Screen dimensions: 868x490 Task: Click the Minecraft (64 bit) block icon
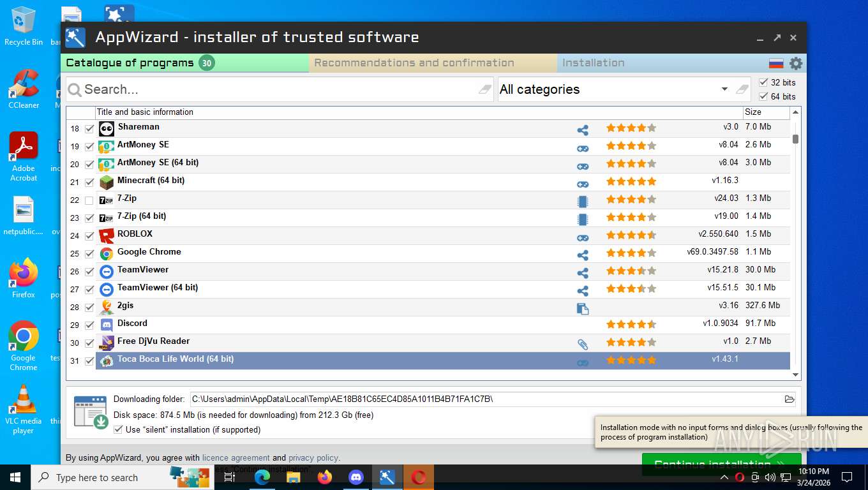[107, 182]
